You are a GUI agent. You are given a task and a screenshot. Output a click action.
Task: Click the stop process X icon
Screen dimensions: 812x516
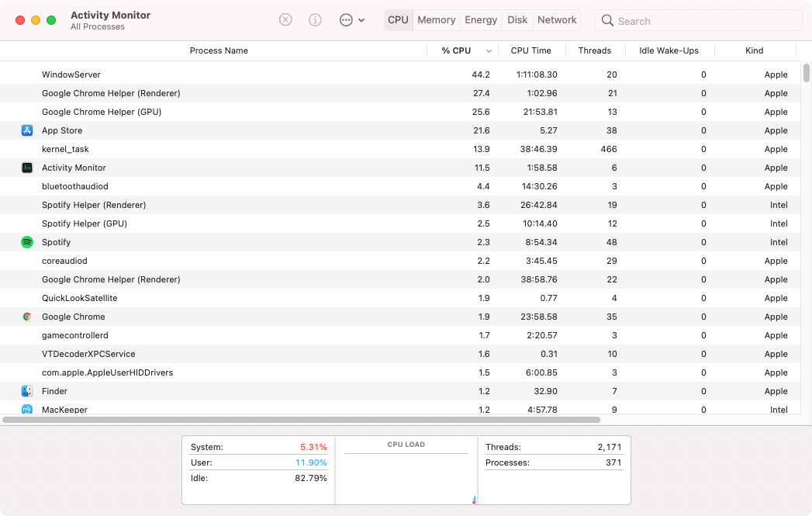click(285, 19)
